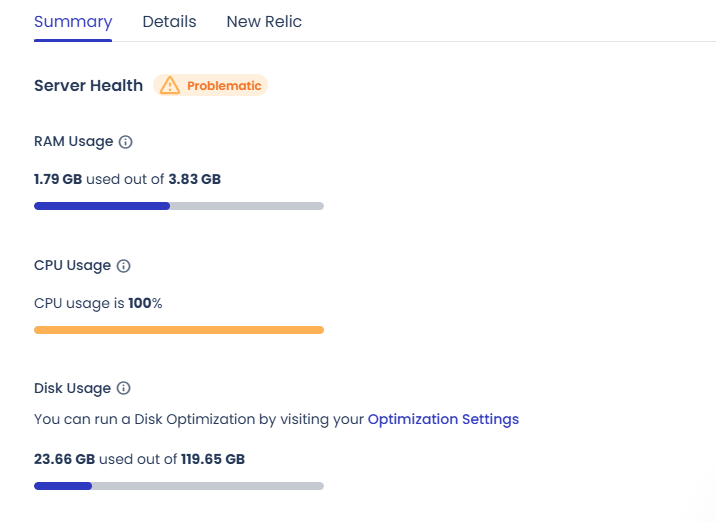Click the Disk Usage info icon

(124, 388)
